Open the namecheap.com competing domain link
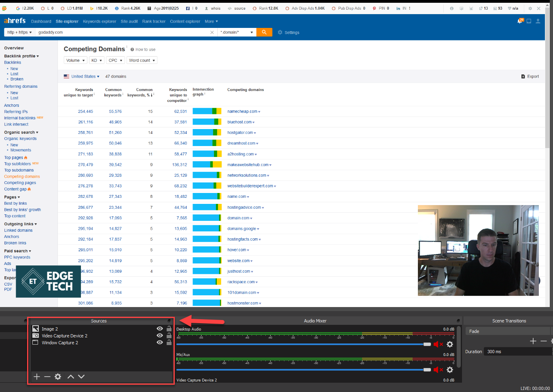 coord(242,112)
